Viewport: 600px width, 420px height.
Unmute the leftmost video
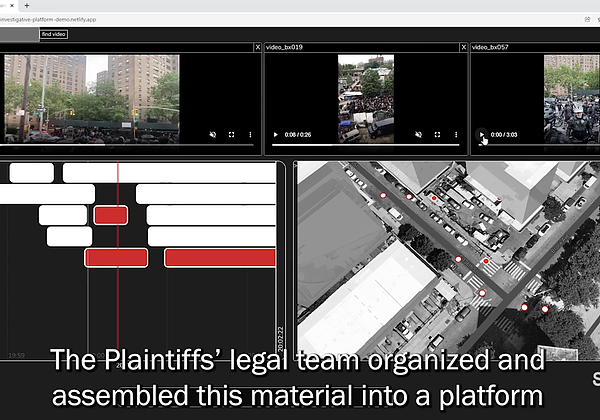[x=212, y=134]
